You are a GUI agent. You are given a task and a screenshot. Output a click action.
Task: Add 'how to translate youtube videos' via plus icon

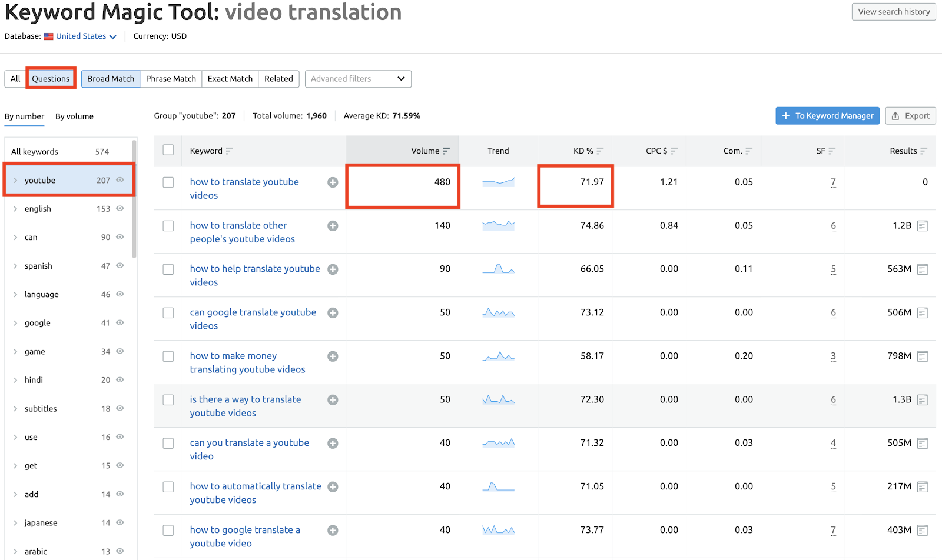coord(333,182)
